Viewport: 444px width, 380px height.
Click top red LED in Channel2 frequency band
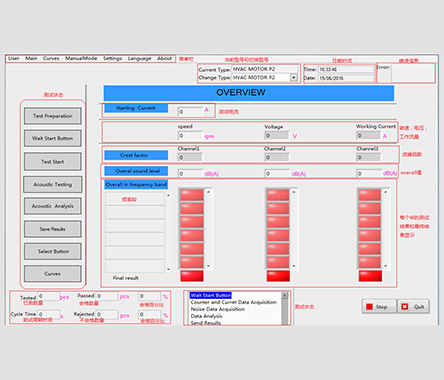click(278, 195)
